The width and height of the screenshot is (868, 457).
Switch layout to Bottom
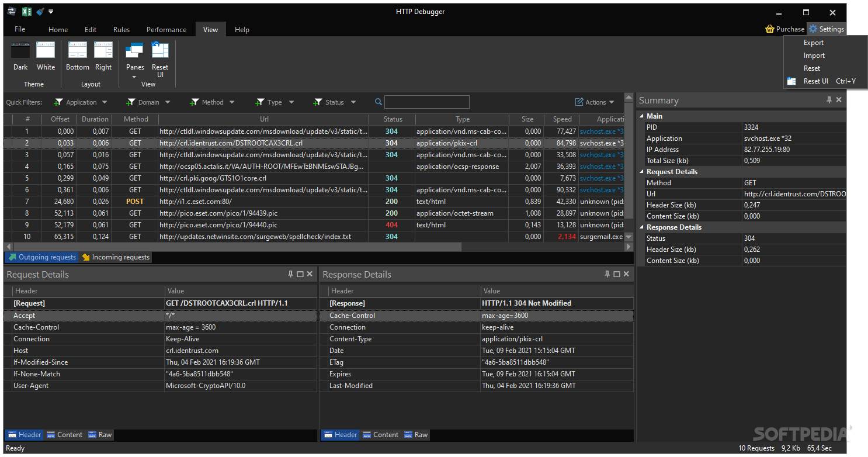tap(78, 56)
